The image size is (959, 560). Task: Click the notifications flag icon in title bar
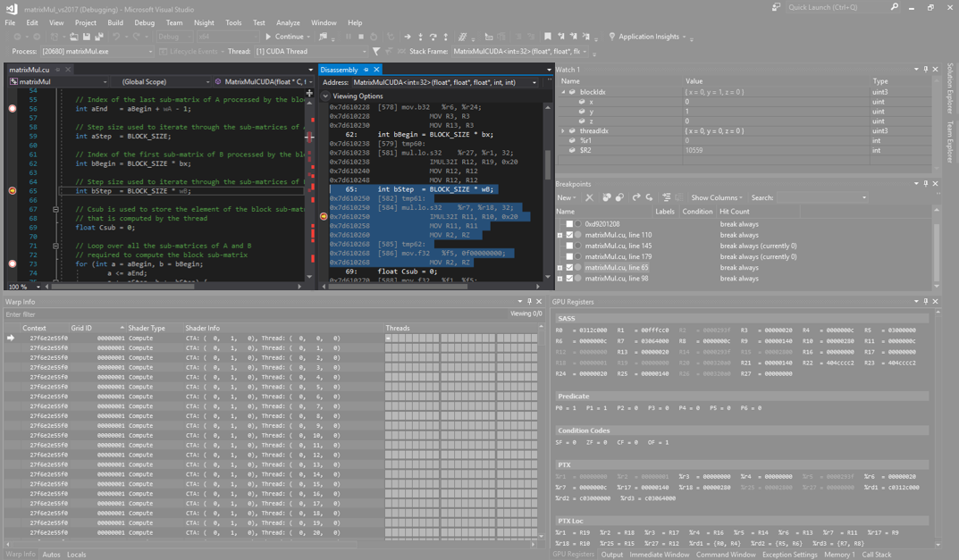click(x=776, y=7)
